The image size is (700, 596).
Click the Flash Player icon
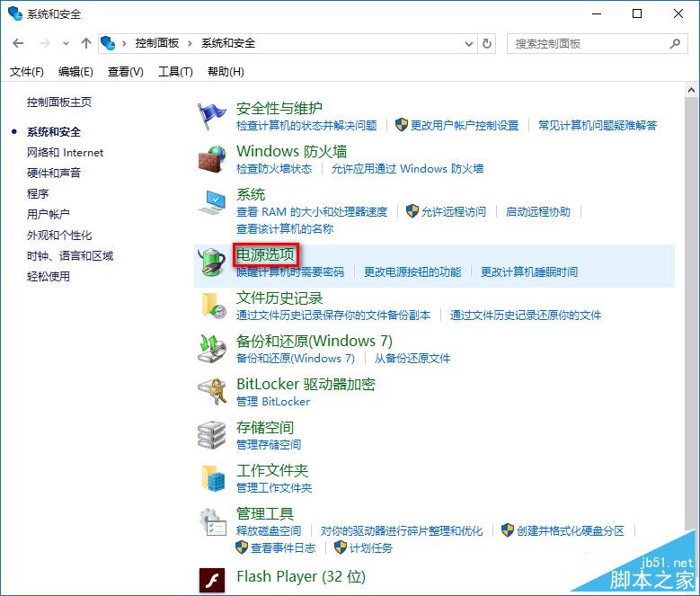click(212, 577)
